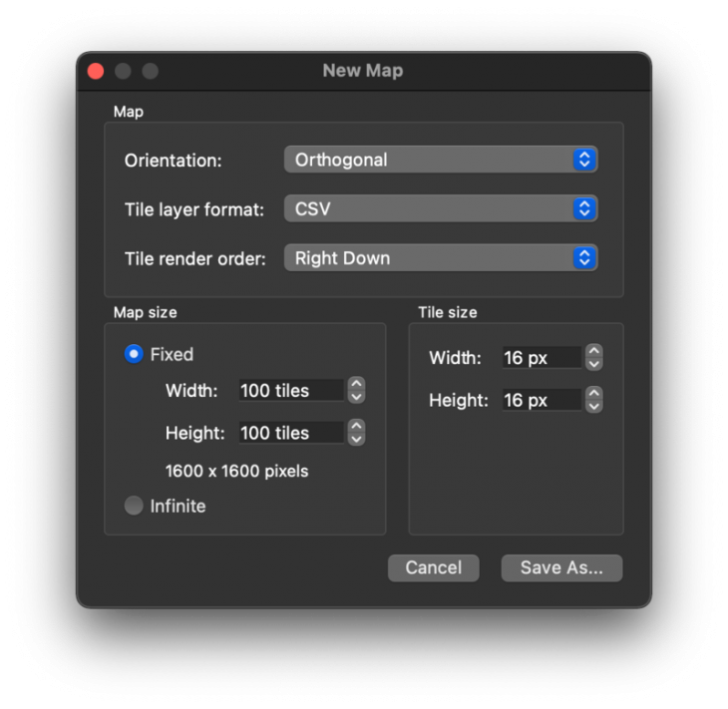Decrease tile width with down arrow
The height and width of the screenshot is (709, 728).
(x=594, y=364)
